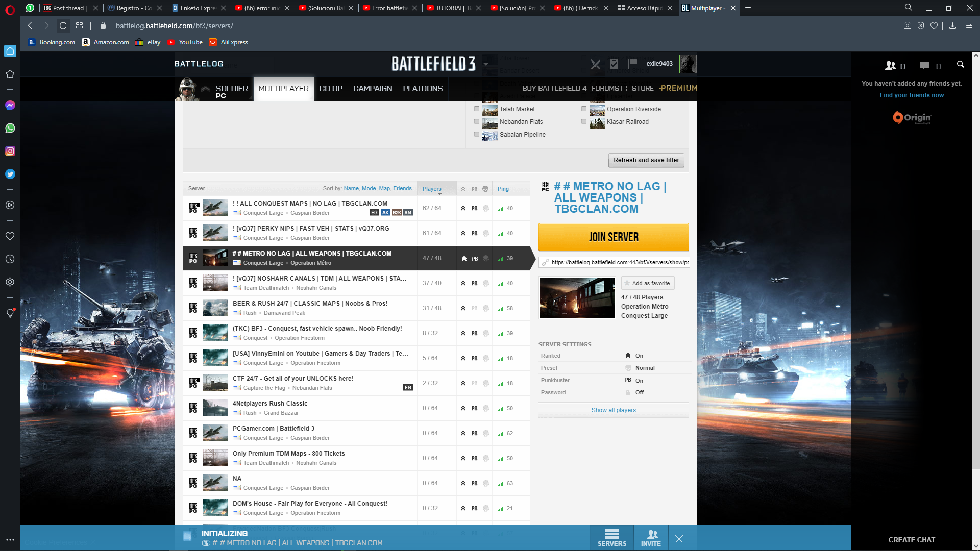This screenshot has width=980, height=551.
Task: Open the Battlelog flag notifications icon
Action: click(632, 63)
